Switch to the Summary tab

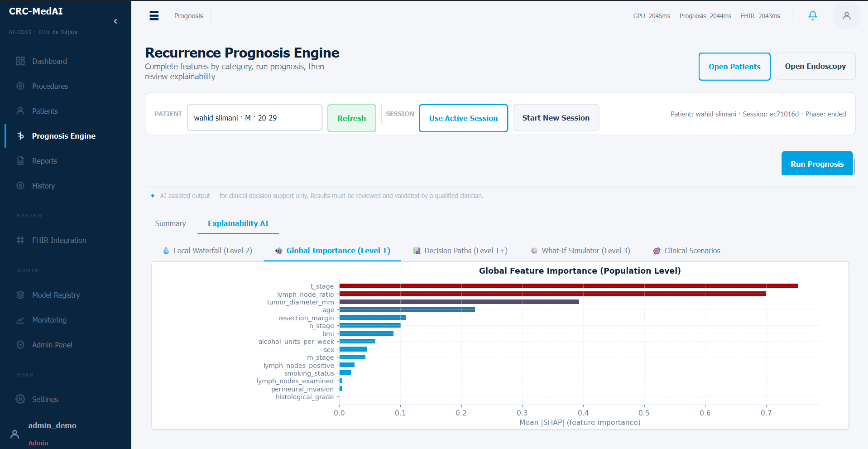tap(170, 223)
